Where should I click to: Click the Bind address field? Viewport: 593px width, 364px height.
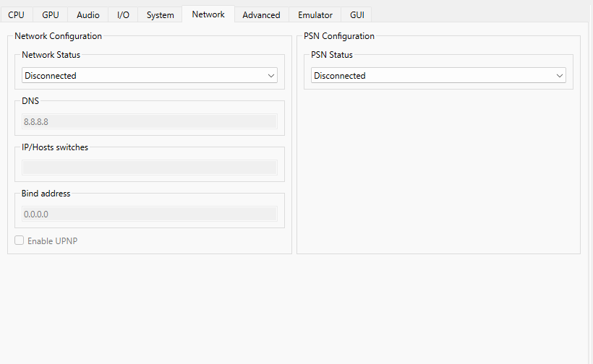[150, 214]
